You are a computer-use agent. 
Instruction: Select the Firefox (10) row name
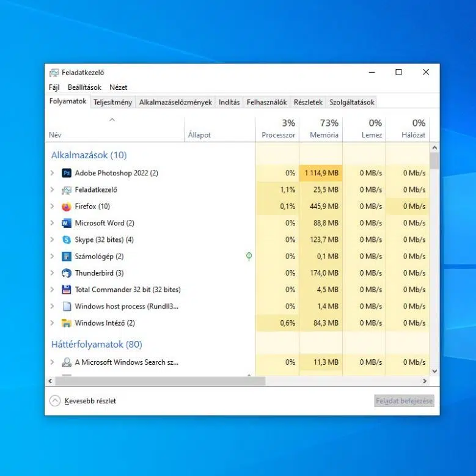coord(92,207)
